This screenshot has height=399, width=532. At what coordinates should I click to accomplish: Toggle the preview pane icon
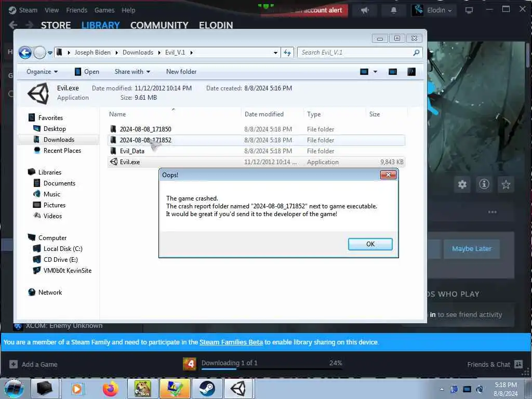click(x=393, y=72)
